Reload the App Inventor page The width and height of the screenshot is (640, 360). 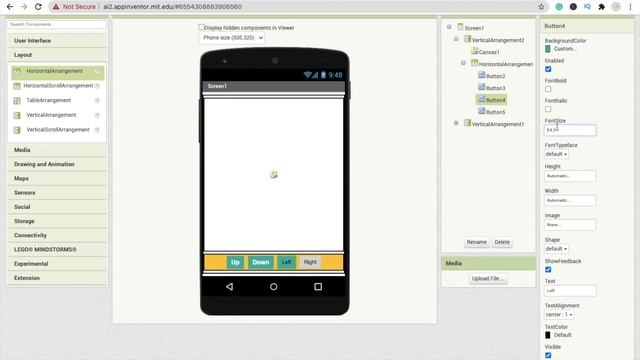point(38,7)
